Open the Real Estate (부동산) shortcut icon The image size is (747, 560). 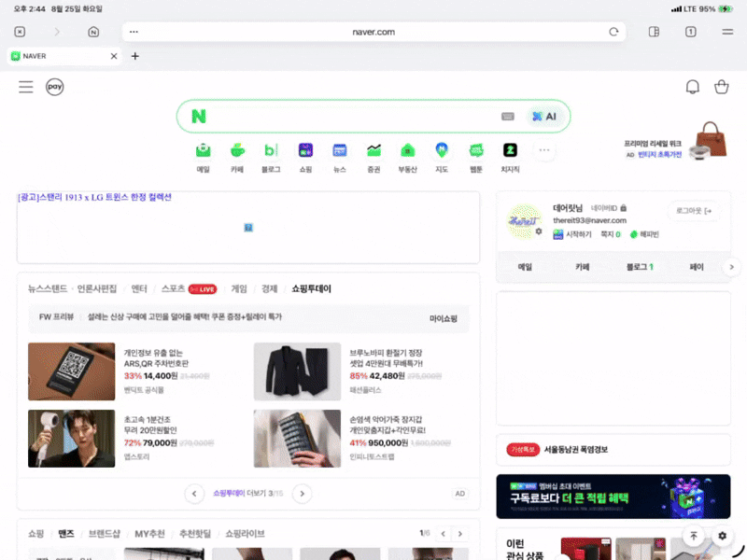coord(408,151)
